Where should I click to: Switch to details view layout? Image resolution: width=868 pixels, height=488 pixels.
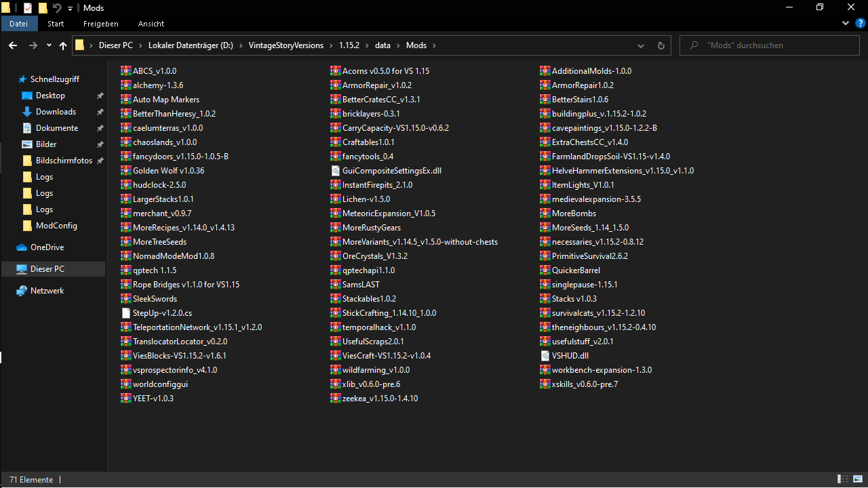tap(842, 479)
